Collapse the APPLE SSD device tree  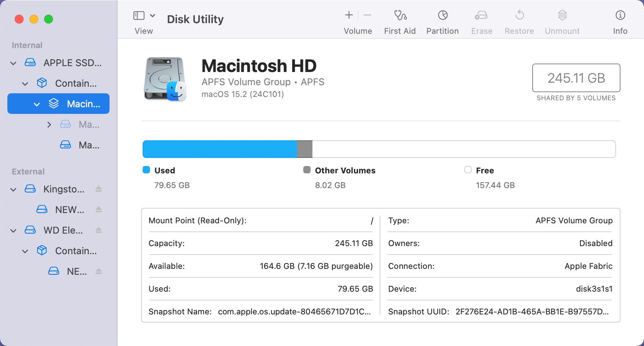point(13,63)
